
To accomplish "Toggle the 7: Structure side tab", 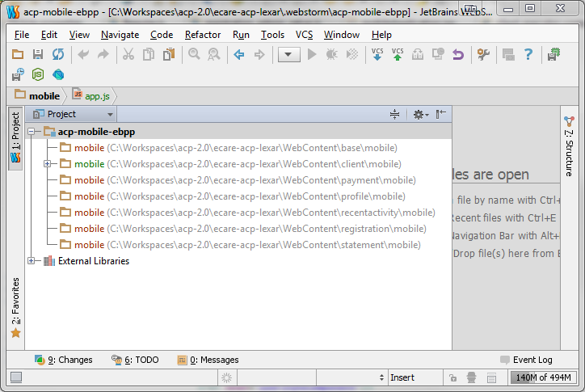I will (x=569, y=146).
